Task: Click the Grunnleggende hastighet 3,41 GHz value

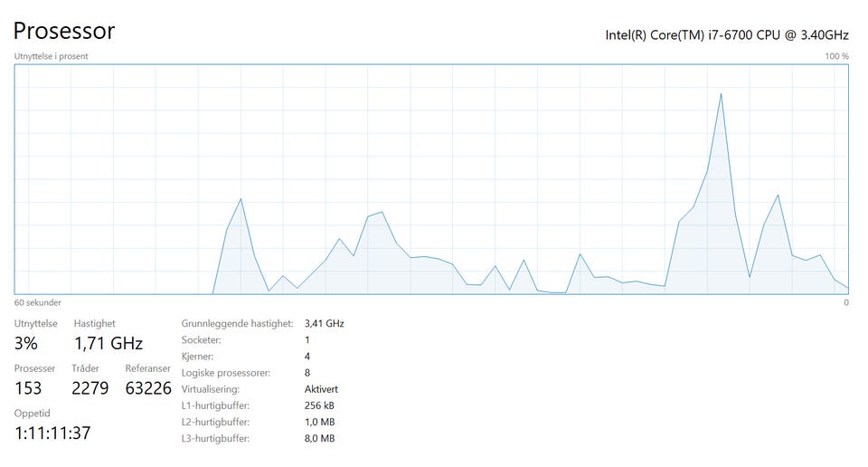Action: (325, 323)
